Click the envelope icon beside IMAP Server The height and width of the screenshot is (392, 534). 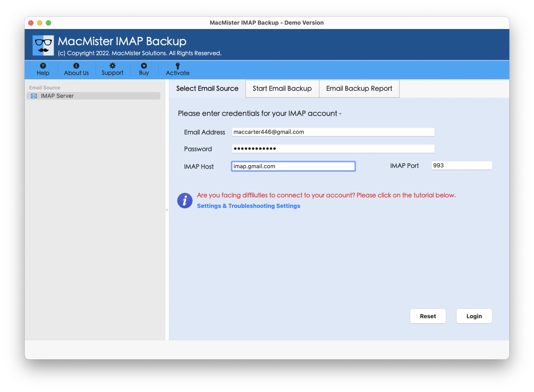34,96
